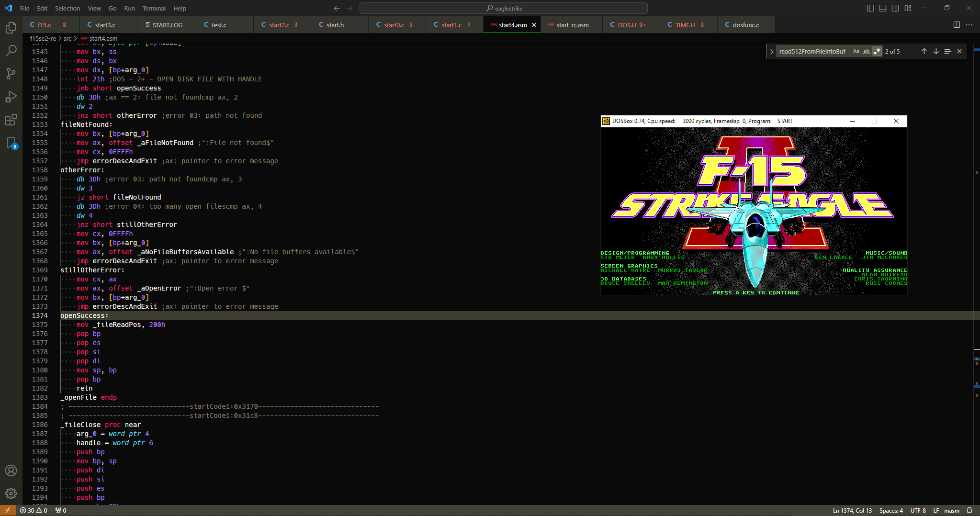Open the Manage gear icon
Image resolution: width=980 pixels, height=516 pixels.
pos(11,494)
